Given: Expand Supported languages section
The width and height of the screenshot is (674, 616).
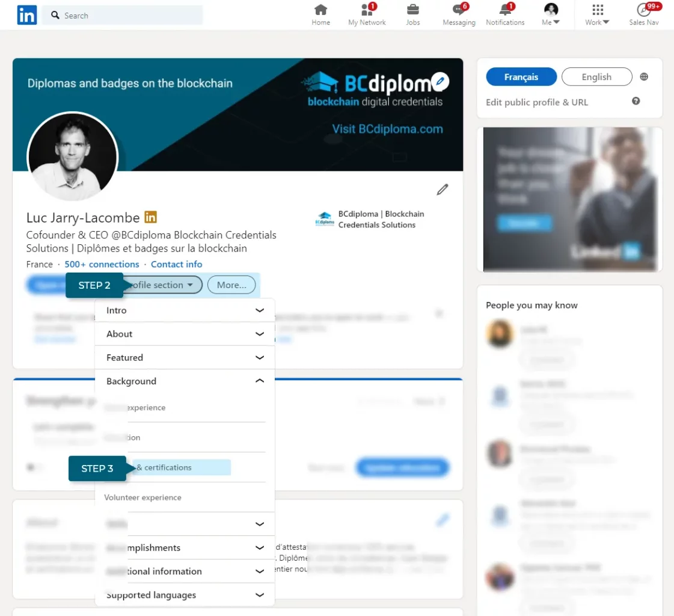Looking at the screenshot, I should (185, 595).
